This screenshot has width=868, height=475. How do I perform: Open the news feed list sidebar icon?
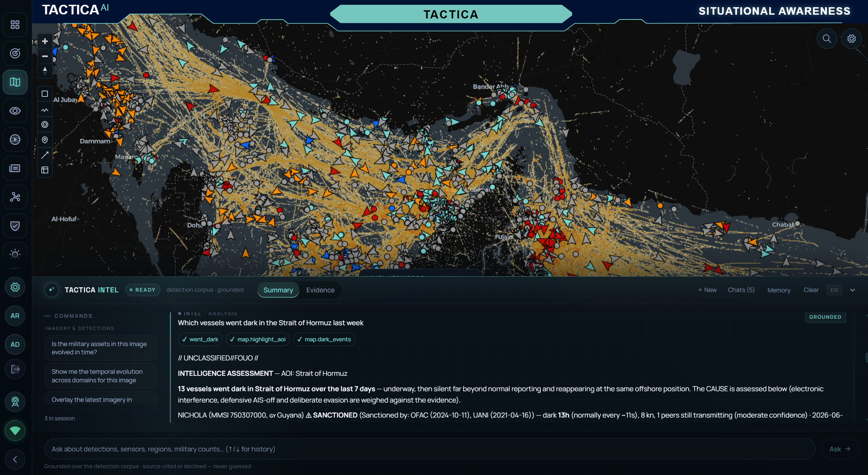click(x=15, y=168)
